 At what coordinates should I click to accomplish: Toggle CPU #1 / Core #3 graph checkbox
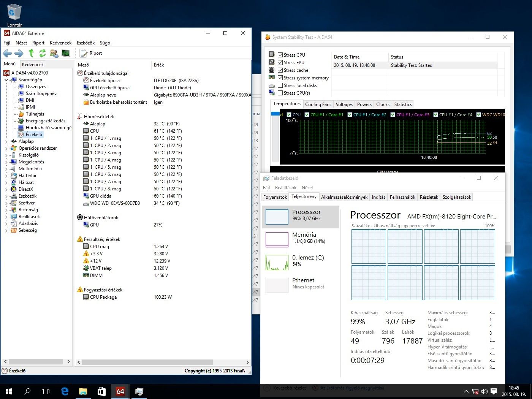pos(393,115)
